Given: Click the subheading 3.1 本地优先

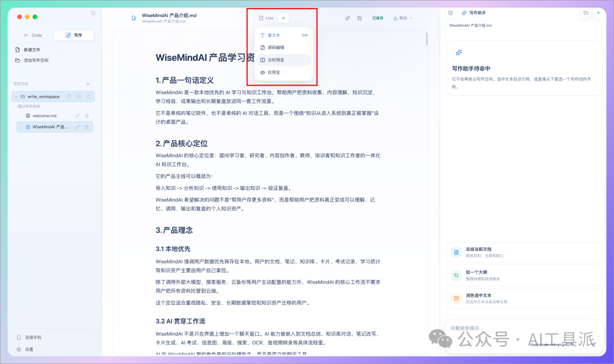Looking at the screenshot, I should (173, 249).
